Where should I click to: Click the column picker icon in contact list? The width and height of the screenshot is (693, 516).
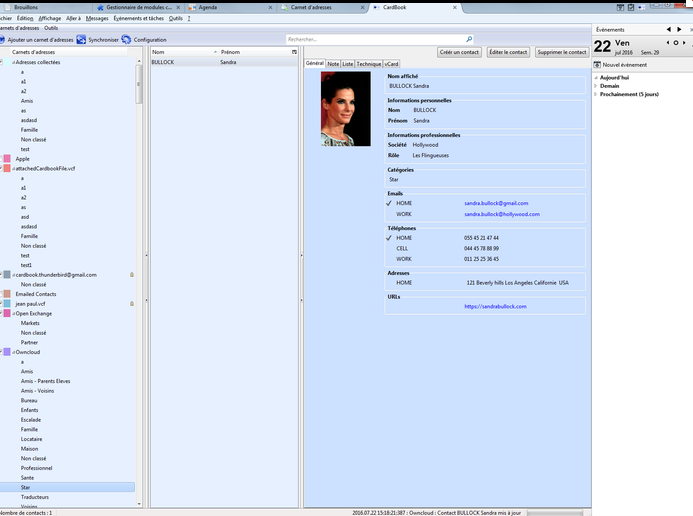pos(294,52)
